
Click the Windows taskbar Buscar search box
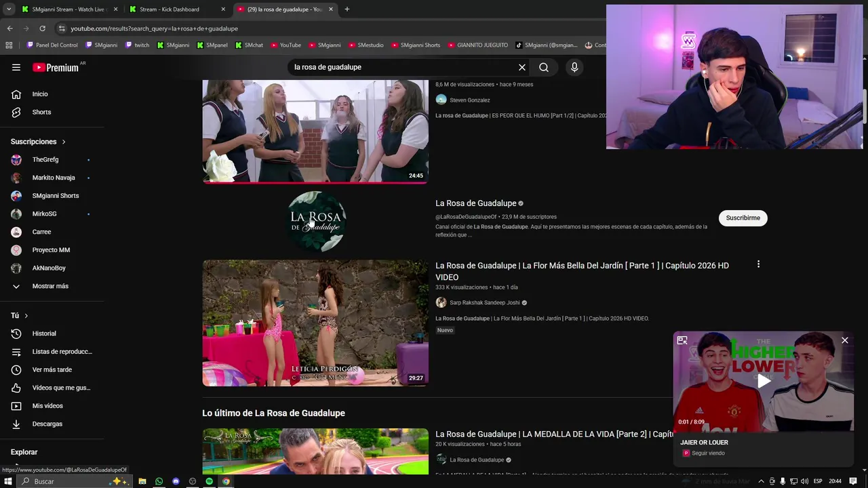click(73, 481)
